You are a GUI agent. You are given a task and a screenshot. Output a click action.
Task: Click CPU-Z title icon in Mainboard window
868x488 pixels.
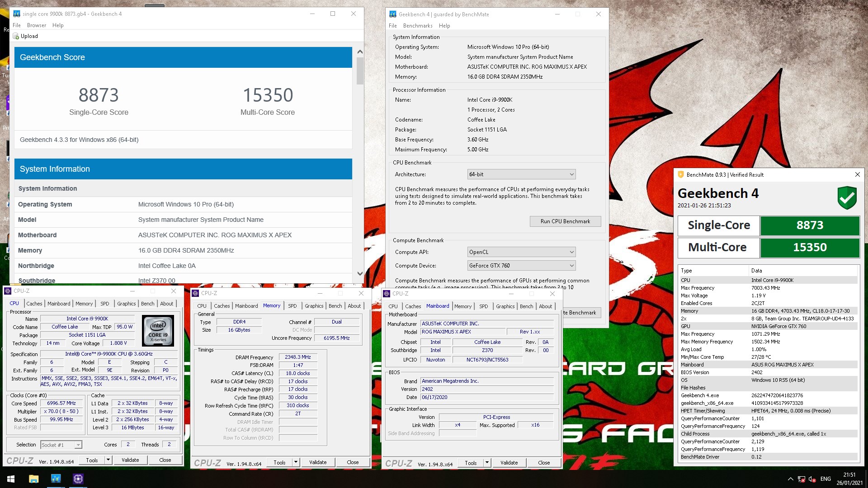(x=387, y=294)
